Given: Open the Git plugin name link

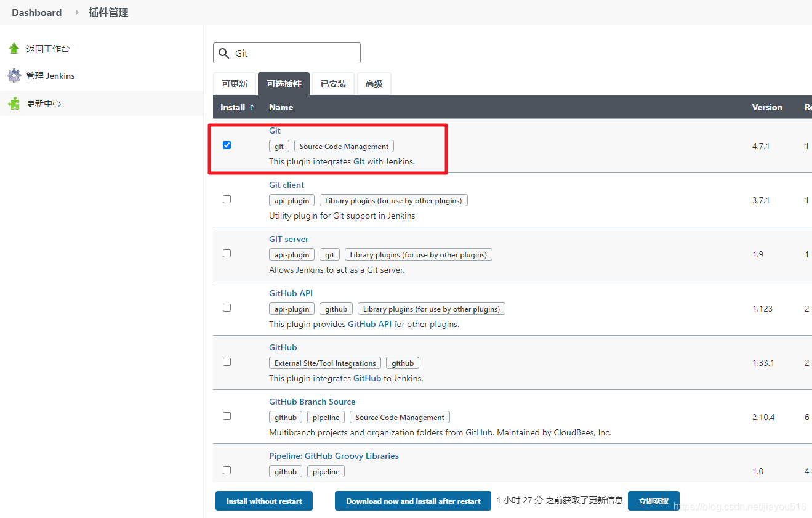Looking at the screenshot, I should click(x=275, y=131).
